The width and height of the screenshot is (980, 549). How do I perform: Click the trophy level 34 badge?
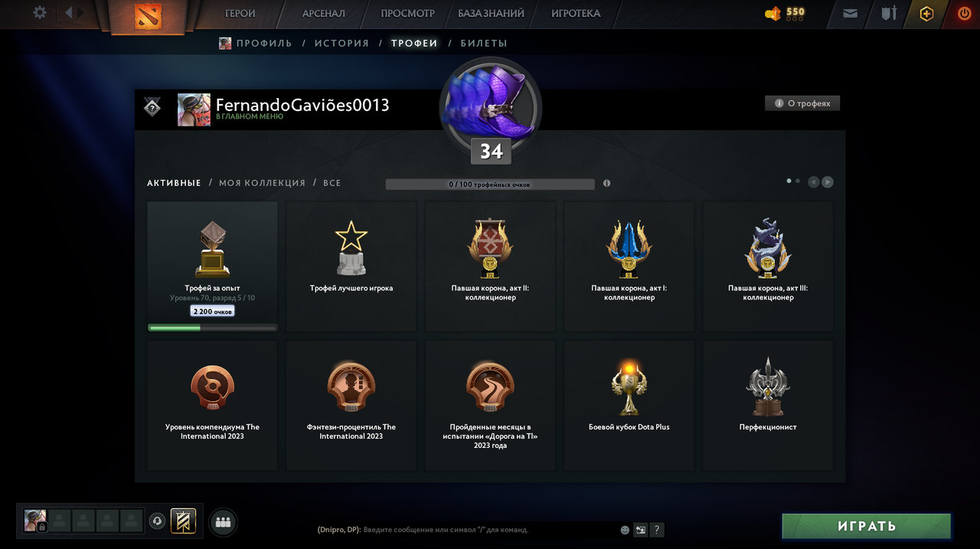(x=491, y=152)
